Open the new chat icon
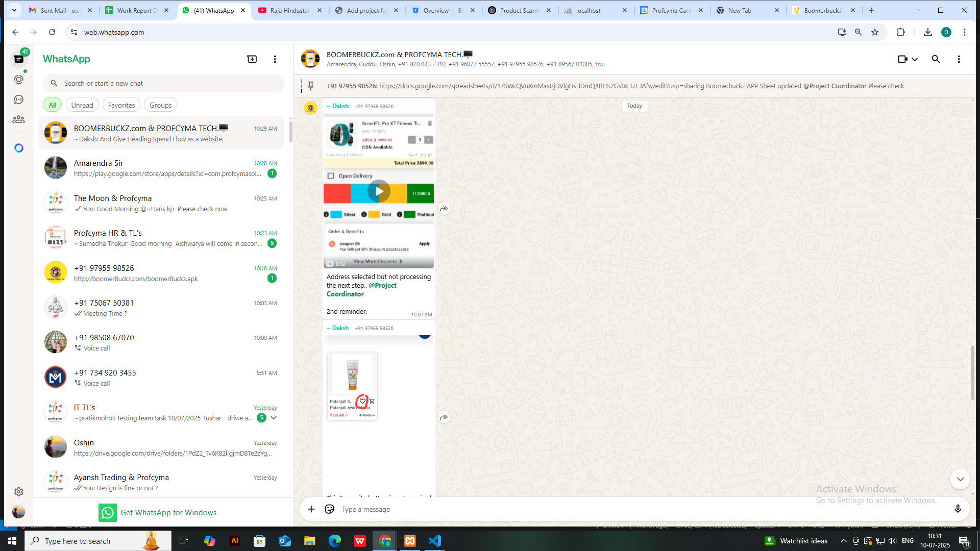The image size is (980, 551). [252, 59]
